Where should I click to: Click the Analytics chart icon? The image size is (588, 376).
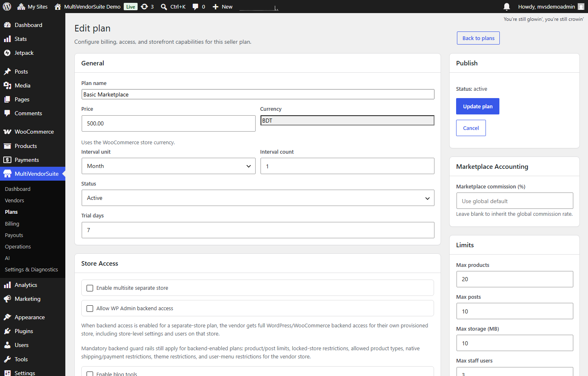(7, 285)
